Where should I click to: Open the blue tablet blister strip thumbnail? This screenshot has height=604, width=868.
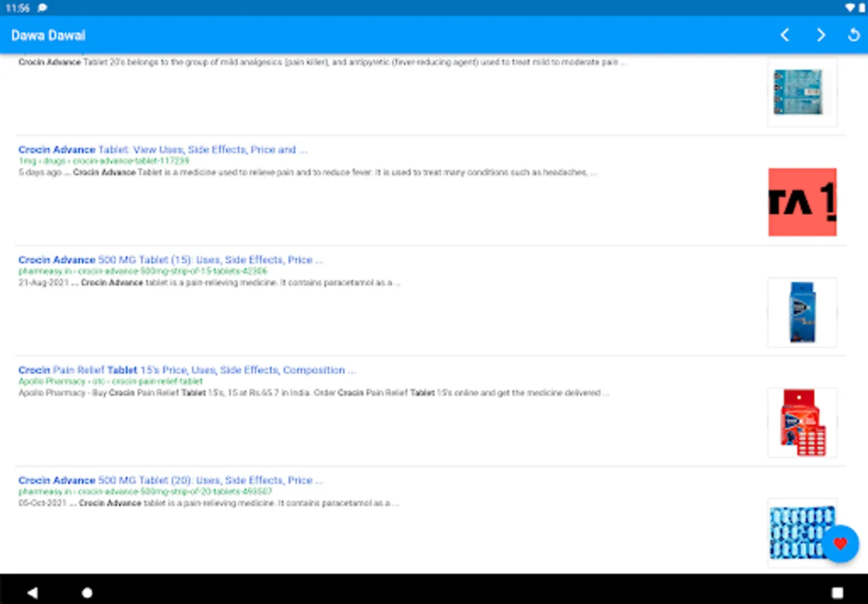(x=802, y=533)
